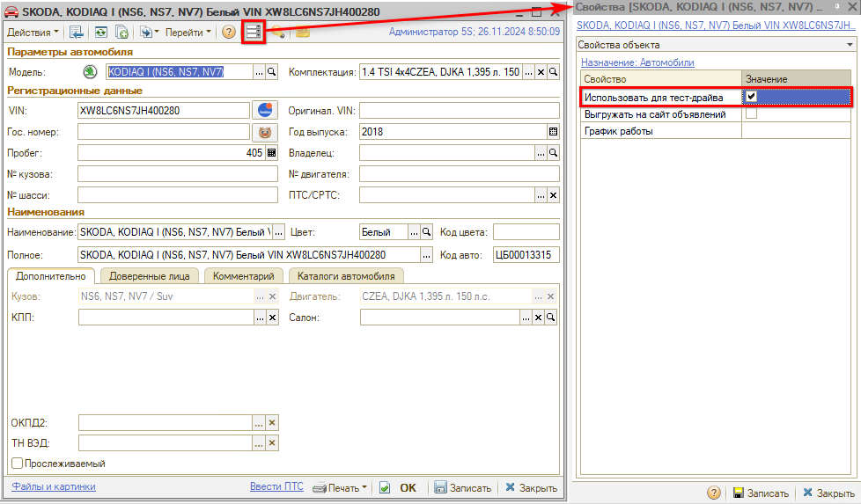Viewport: 861px width, 504px height.
Task: Clear the ТН ВЭД field
Action: pyautogui.click(x=272, y=443)
